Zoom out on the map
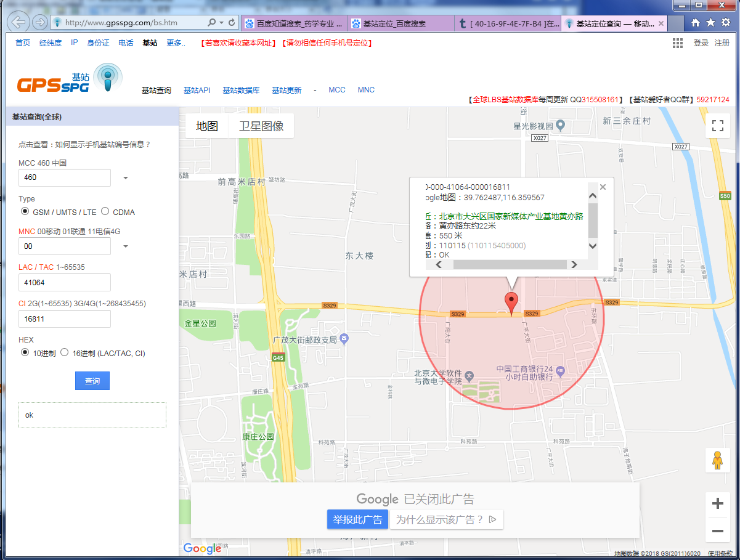This screenshot has height=560, width=740. (717, 531)
